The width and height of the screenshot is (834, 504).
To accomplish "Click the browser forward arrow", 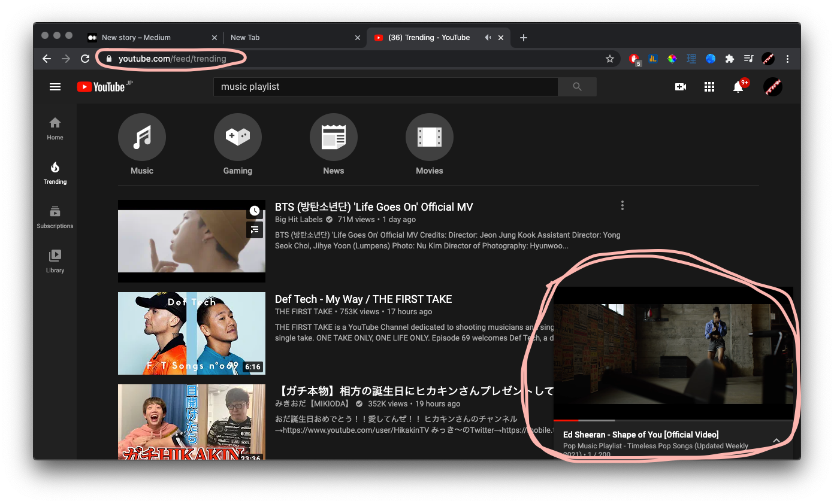I will (66, 59).
